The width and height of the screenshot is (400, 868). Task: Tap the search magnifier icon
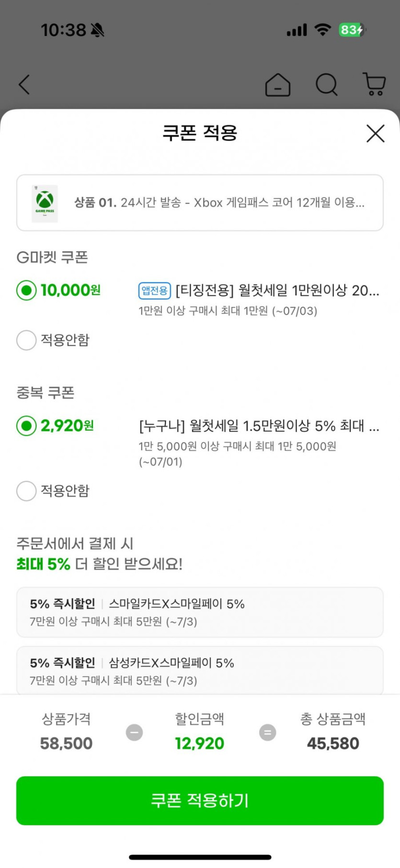click(327, 85)
